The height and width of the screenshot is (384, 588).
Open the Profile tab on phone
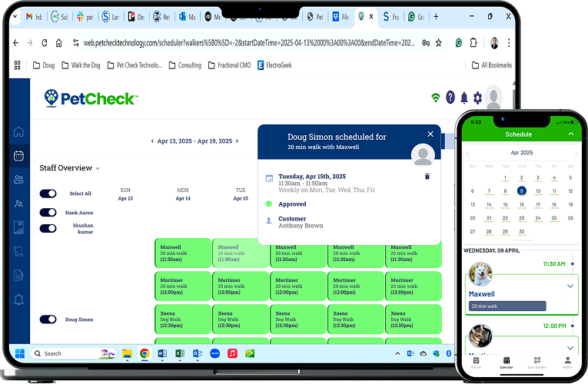pyautogui.click(x=567, y=362)
